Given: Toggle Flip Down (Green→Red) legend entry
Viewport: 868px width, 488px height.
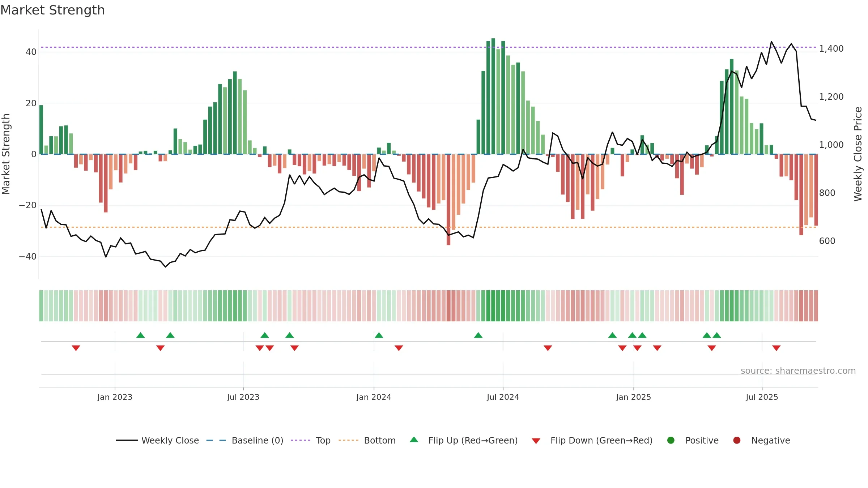Looking at the screenshot, I should coord(592,440).
